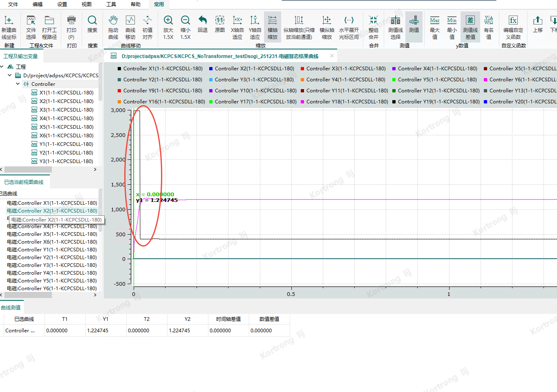Click the 最大值 Max icon

435,20
